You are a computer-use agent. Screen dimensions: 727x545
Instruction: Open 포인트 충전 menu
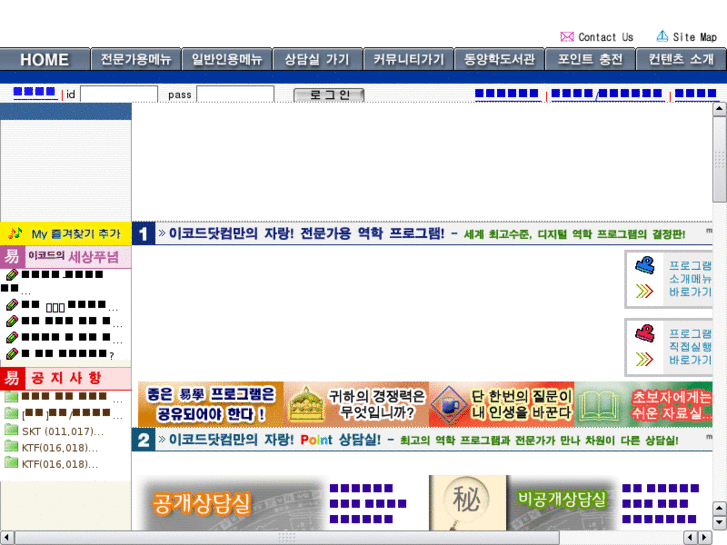click(590, 59)
